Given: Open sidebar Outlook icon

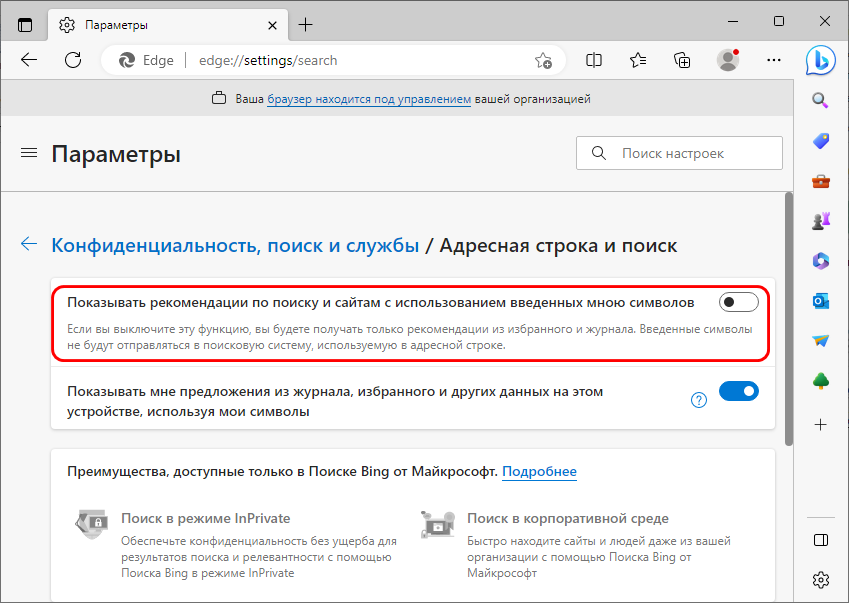Looking at the screenshot, I should coord(821,301).
